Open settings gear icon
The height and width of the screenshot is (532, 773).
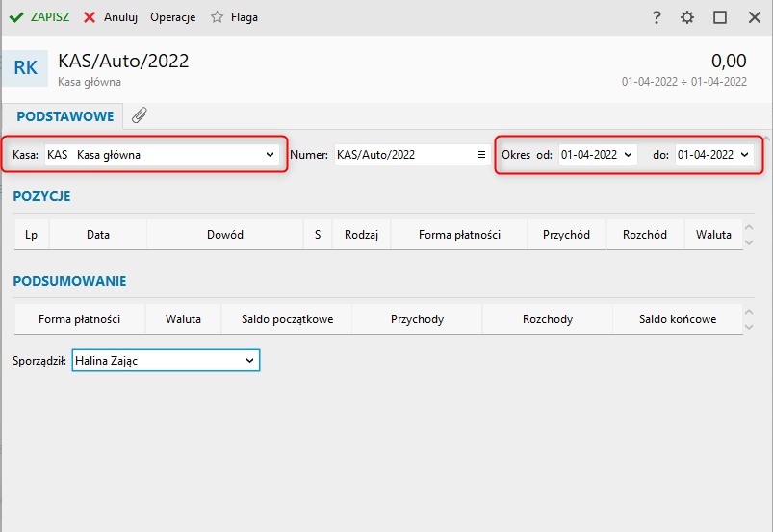pyautogui.click(x=687, y=17)
